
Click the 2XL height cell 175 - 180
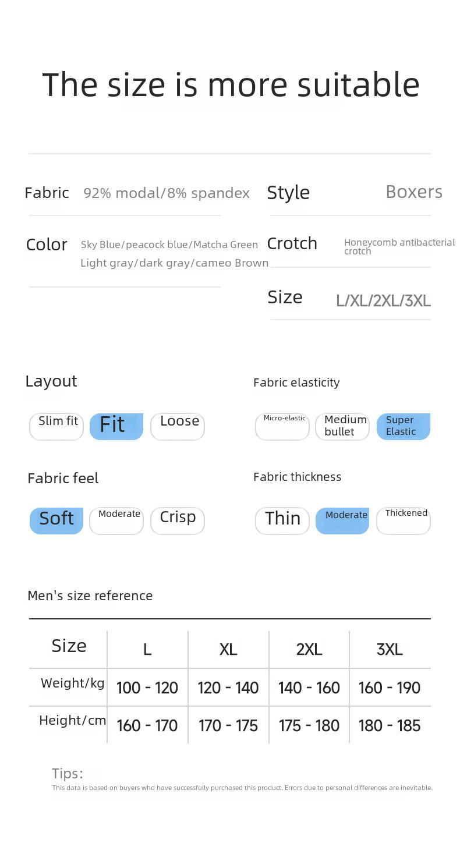click(x=309, y=725)
